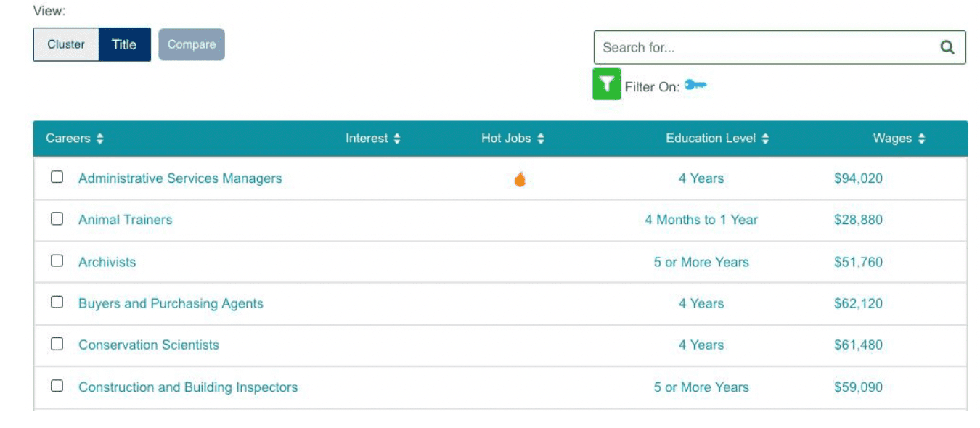The image size is (980, 428).
Task: Click the blue key filter icon
Action: 695,86
